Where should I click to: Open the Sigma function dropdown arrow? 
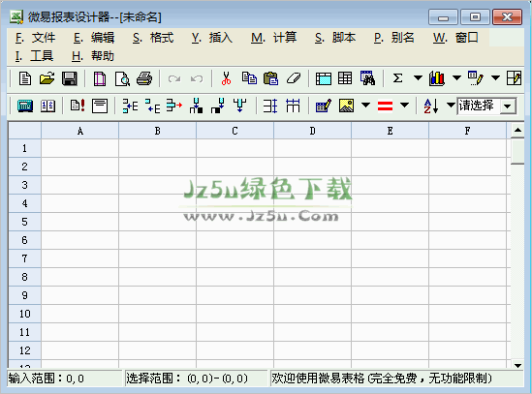[x=418, y=78]
